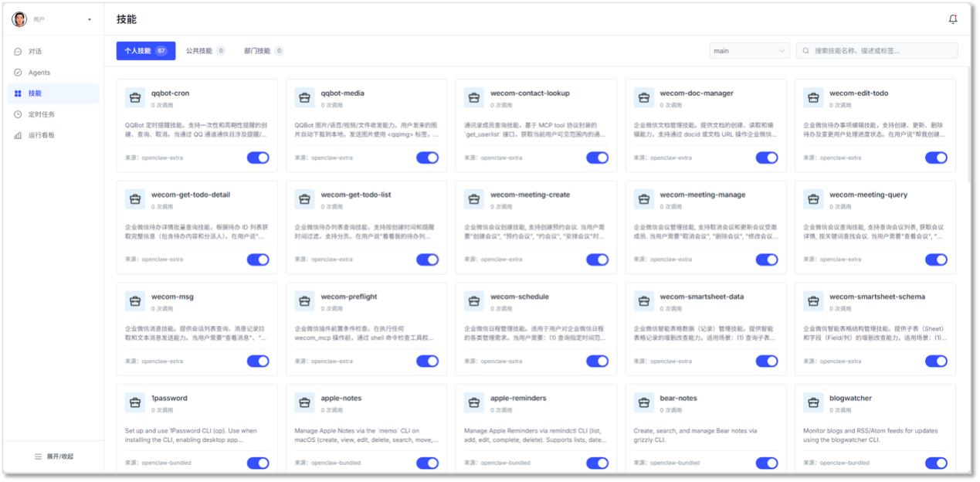Toggle off the blogwatcher skill
Image resolution: width=980 pixels, height=482 pixels.
click(x=936, y=463)
